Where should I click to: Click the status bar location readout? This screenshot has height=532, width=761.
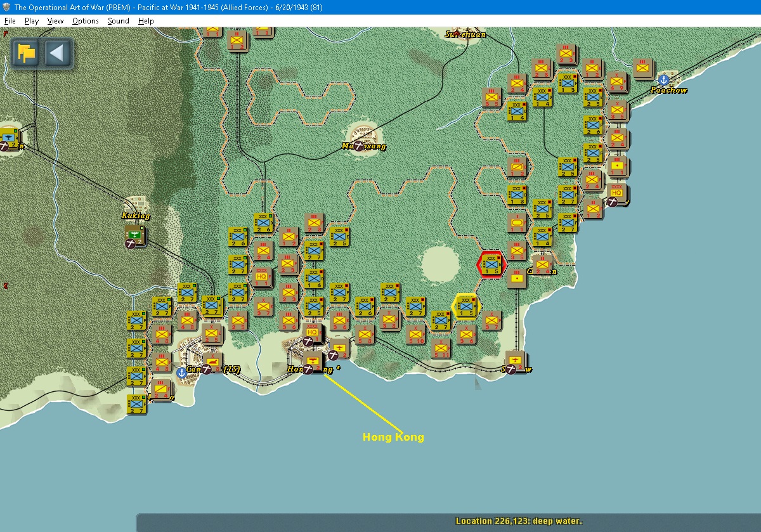519,521
